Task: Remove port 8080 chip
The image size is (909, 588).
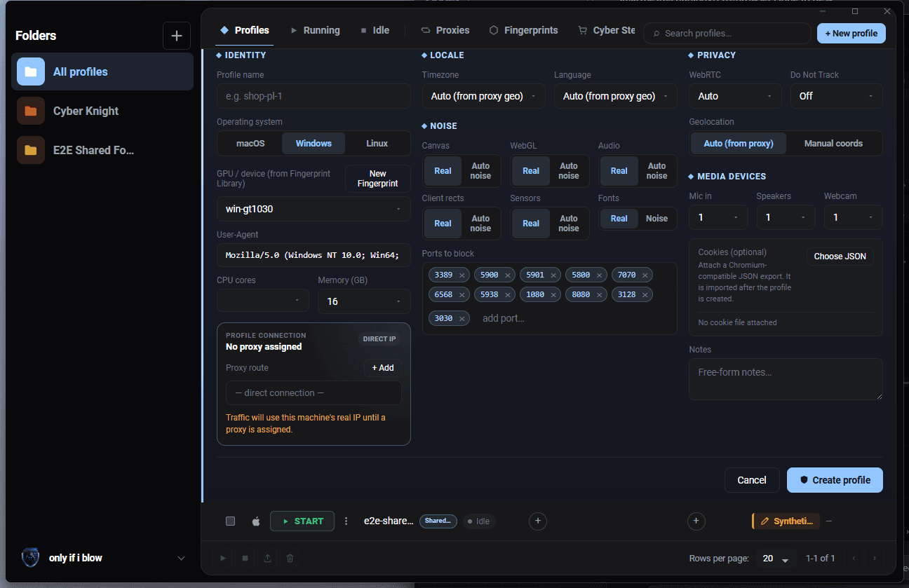Action: (x=599, y=295)
